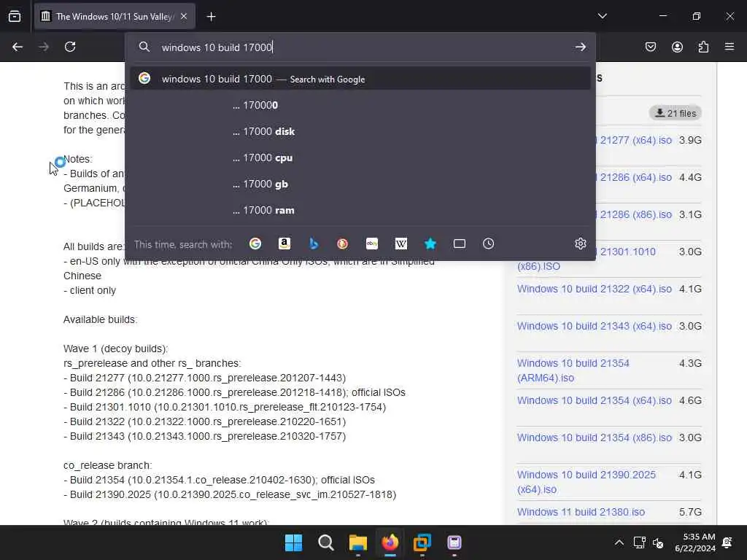747x560 pixels.
Task: Select suggestion 'windows 10 build 17000 — Search with Google'
Action: click(x=360, y=79)
